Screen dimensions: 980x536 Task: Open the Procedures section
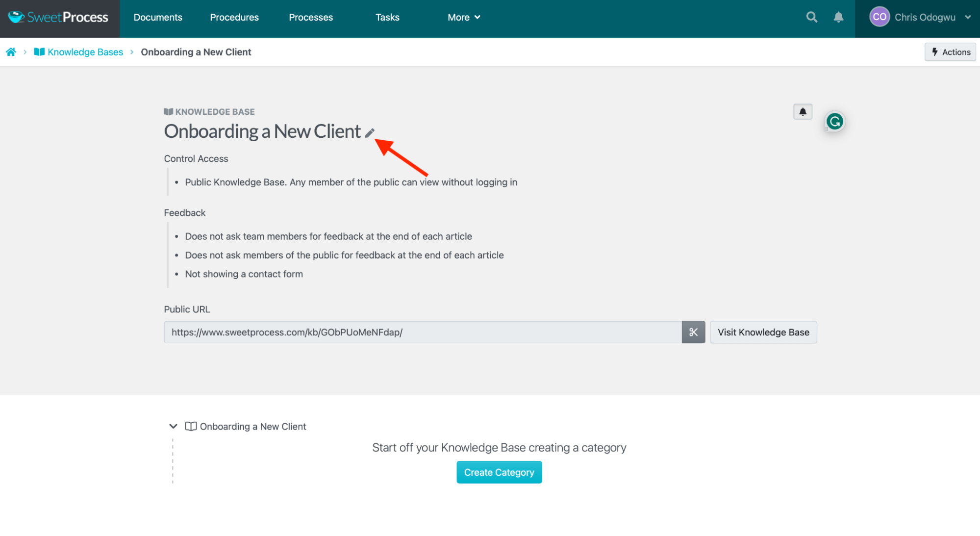[234, 17]
